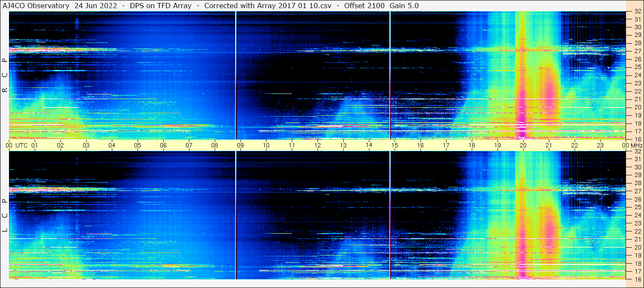Click the 32 MHz tick of the LCP panel
Viewport: 644px width, 288px height.
637,151
